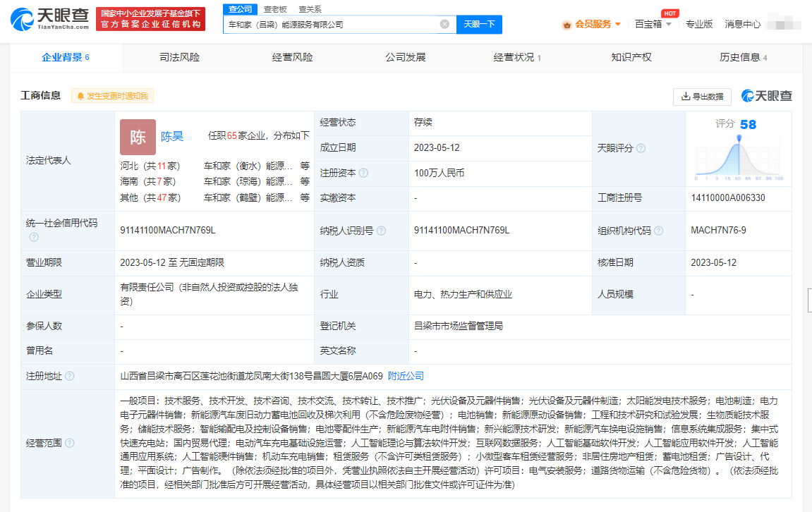
Task: Click help icon beside 注册资本
Action: (363, 173)
